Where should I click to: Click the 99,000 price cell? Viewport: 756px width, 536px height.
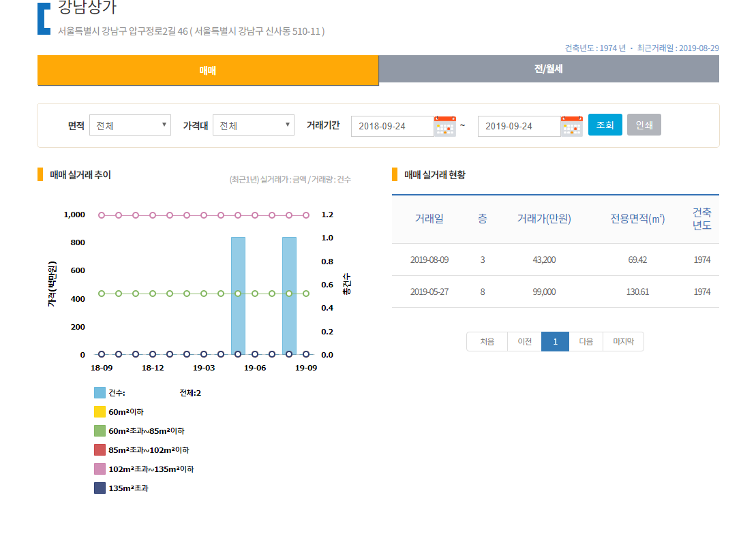tap(544, 291)
